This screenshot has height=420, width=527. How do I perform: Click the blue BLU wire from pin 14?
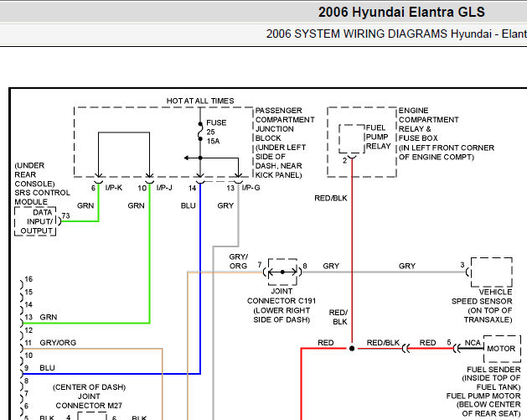pos(200,278)
